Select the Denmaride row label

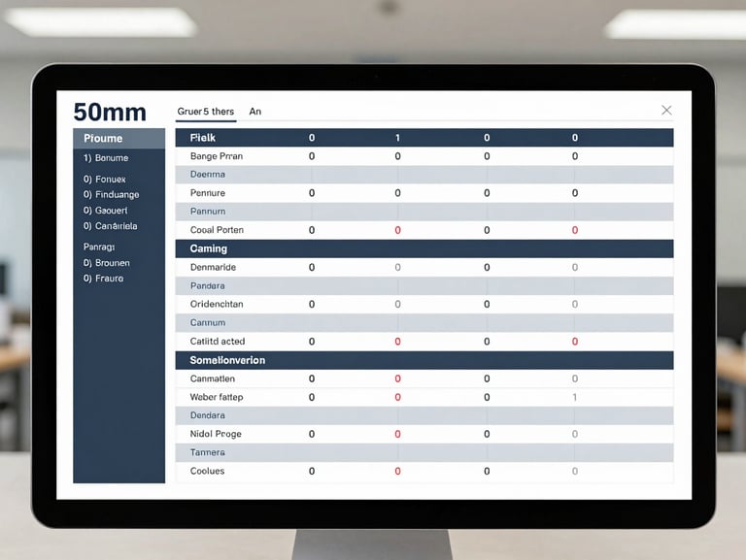point(213,267)
